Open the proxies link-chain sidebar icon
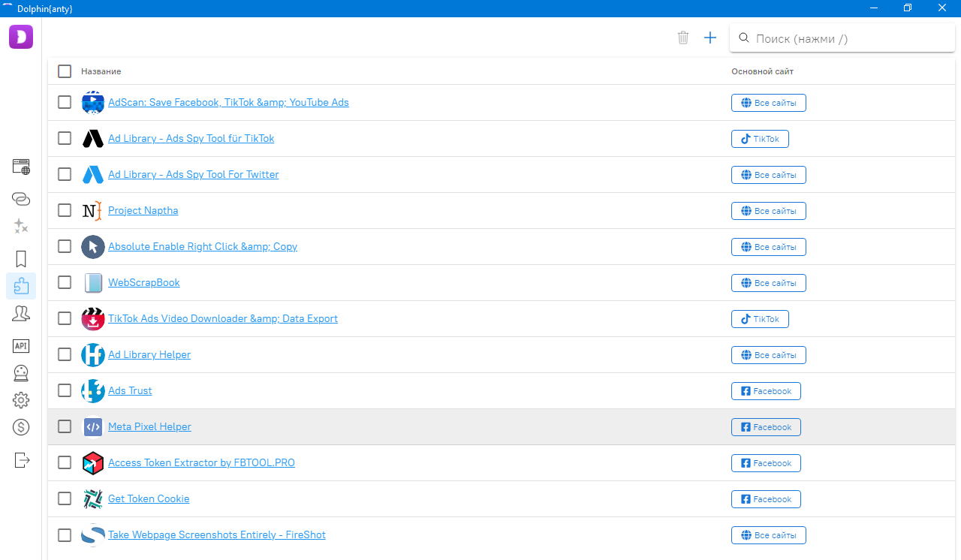 (x=21, y=199)
